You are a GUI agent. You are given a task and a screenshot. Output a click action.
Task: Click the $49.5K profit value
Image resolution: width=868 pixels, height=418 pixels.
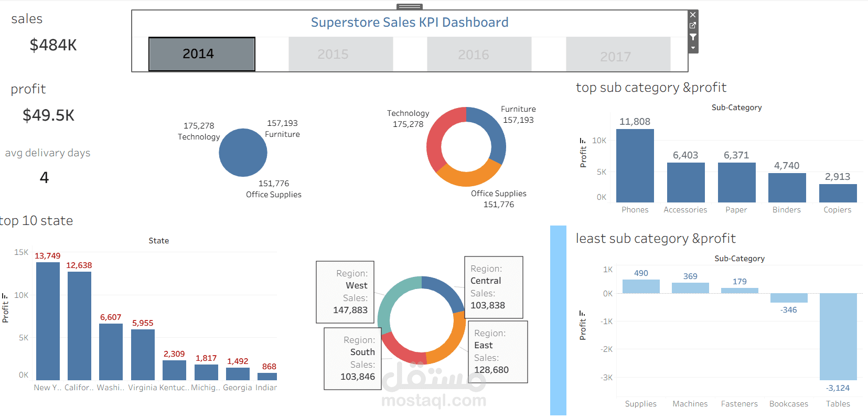coord(48,115)
